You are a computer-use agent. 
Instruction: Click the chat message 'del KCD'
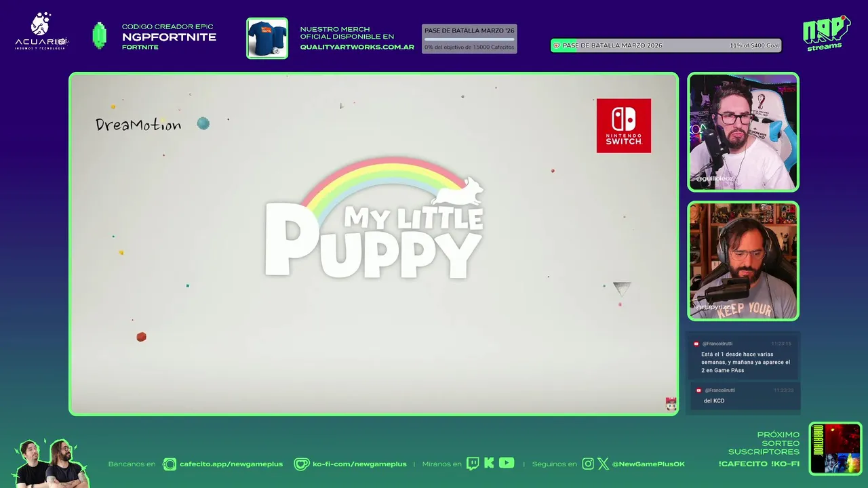(x=714, y=401)
